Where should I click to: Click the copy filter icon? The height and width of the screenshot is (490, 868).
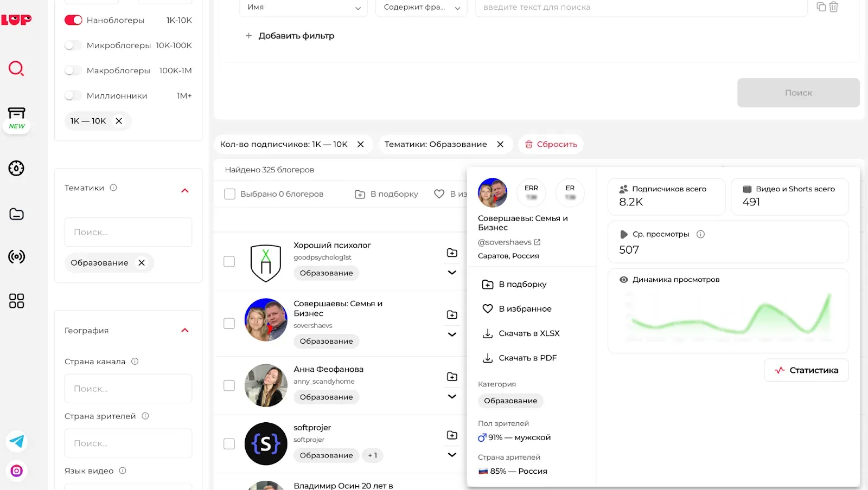click(x=821, y=7)
